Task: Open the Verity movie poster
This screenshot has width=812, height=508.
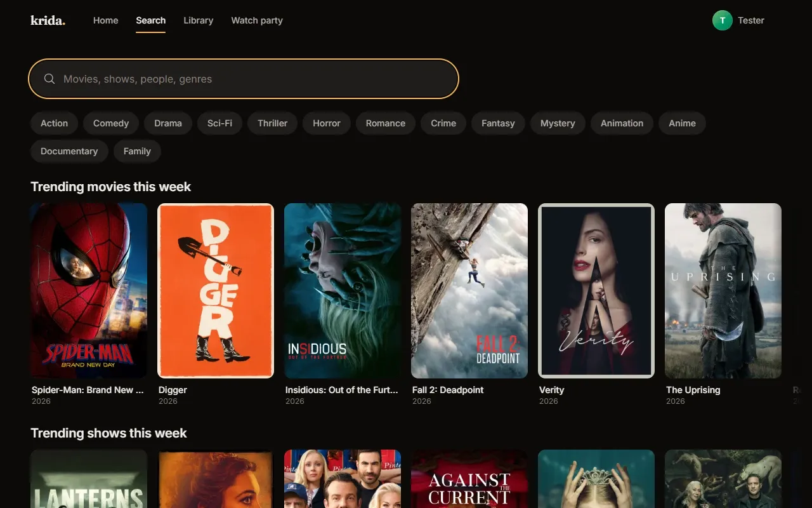Action: [596, 291]
